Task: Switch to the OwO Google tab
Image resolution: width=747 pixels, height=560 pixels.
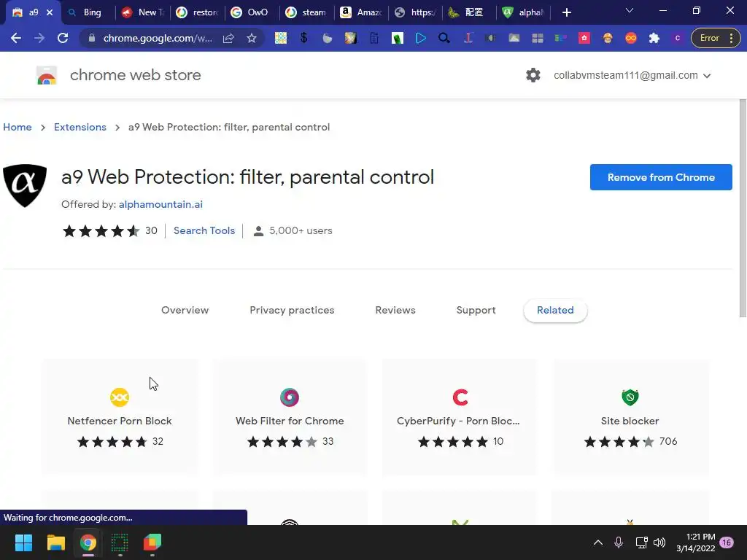Action: coord(251,12)
